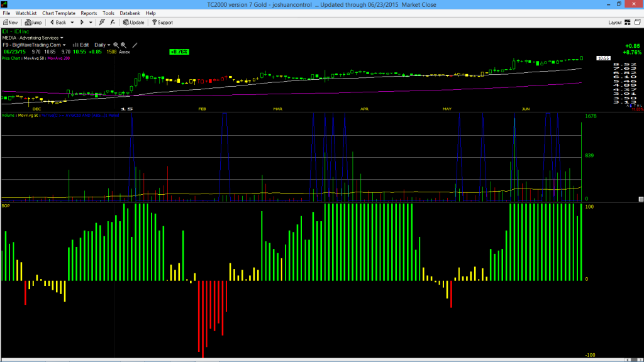Open the Tools menu

click(108, 13)
